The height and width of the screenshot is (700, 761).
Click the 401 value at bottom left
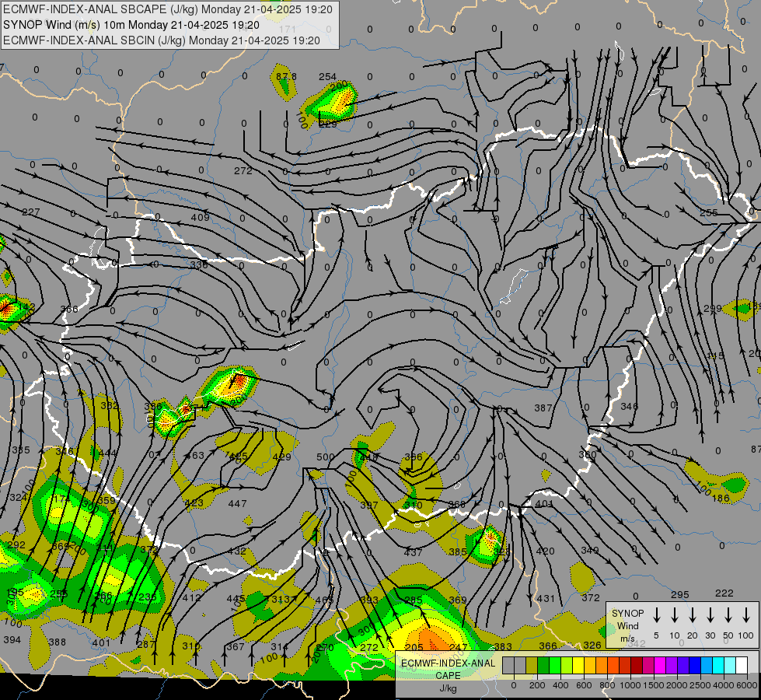tap(101, 643)
